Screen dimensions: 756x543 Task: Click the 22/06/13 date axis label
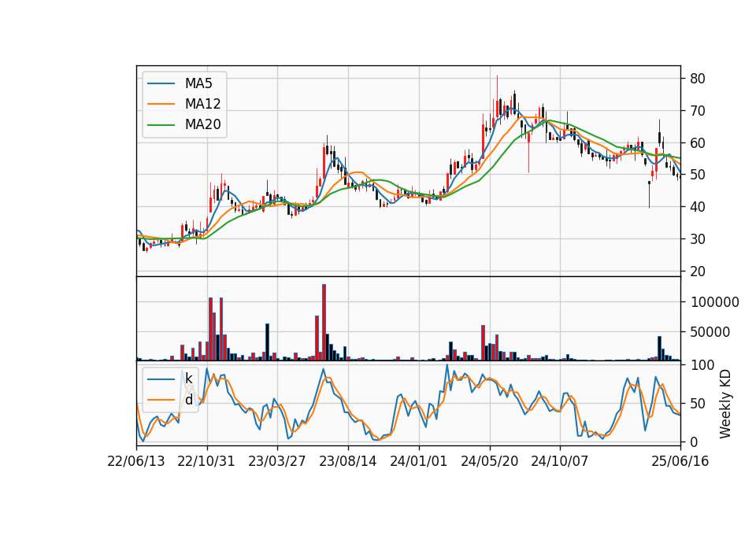(x=136, y=461)
